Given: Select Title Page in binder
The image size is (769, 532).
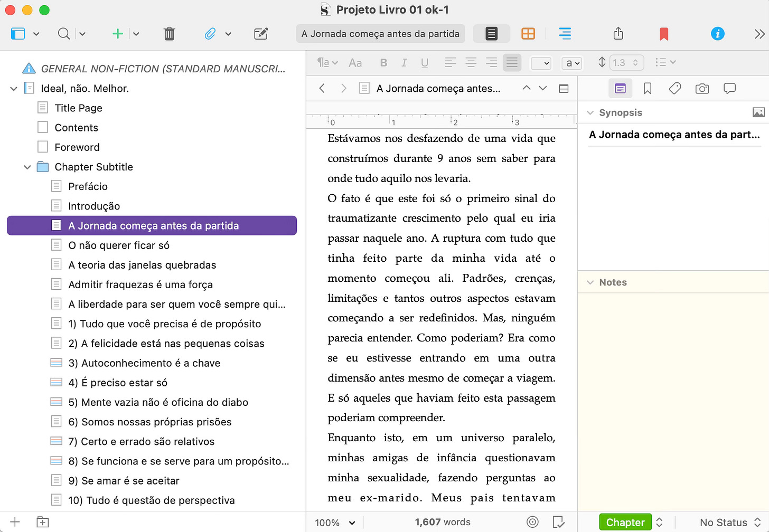Looking at the screenshot, I should [78, 108].
